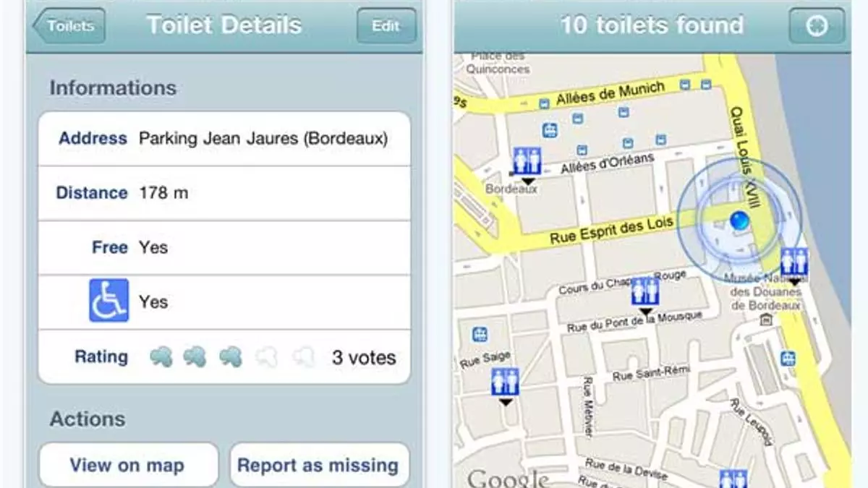Select toilet pin below Rue Saige

(x=505, y=384)
